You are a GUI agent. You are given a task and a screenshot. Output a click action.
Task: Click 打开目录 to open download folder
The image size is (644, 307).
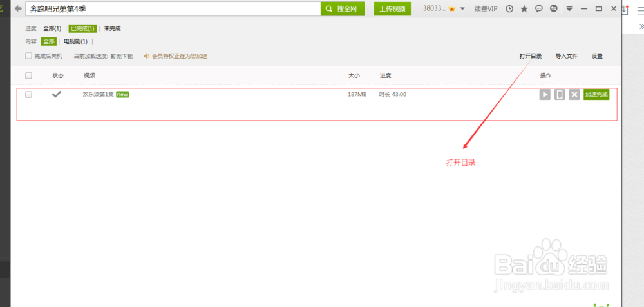pos(530,56)
